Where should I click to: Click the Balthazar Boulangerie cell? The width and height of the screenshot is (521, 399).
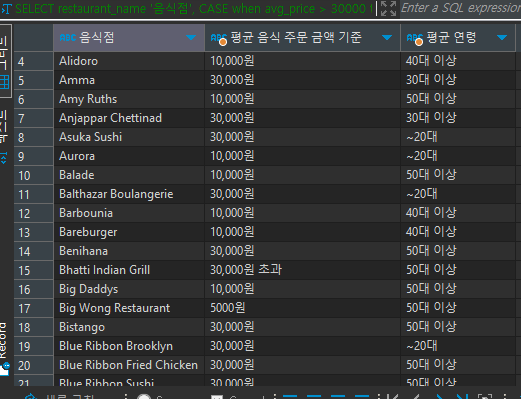click(x=129, y=194)
